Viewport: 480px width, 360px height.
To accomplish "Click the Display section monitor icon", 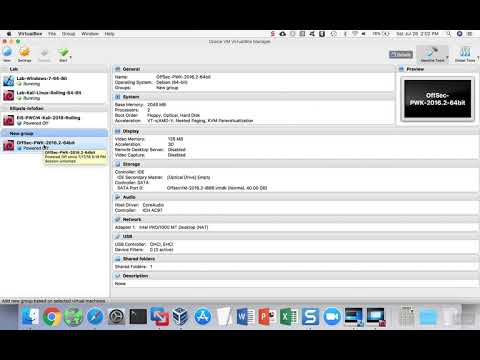I will pyautogui.click(x=117, y=131).
